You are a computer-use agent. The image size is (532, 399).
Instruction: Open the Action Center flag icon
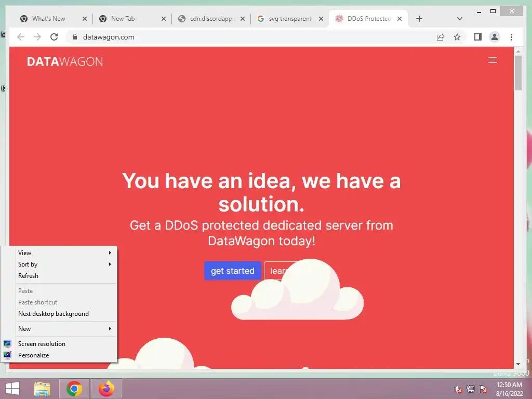pos(483,389)
